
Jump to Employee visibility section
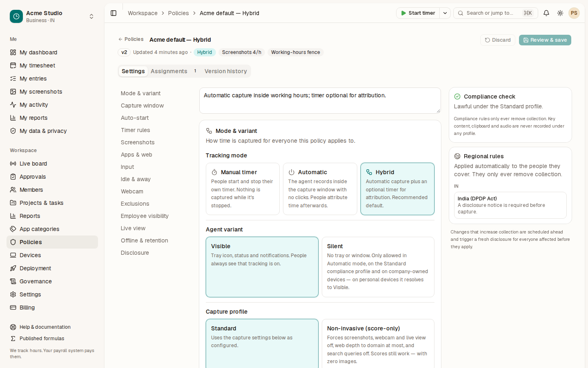145,216
